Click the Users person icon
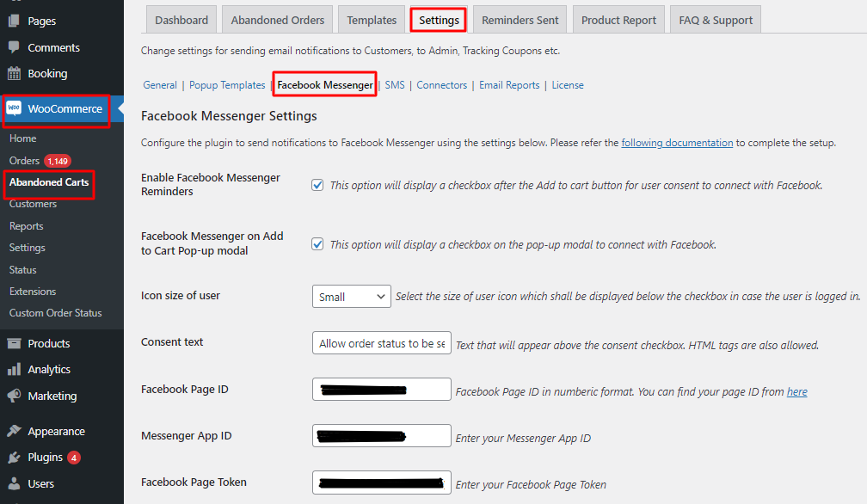 click(15, 483)
